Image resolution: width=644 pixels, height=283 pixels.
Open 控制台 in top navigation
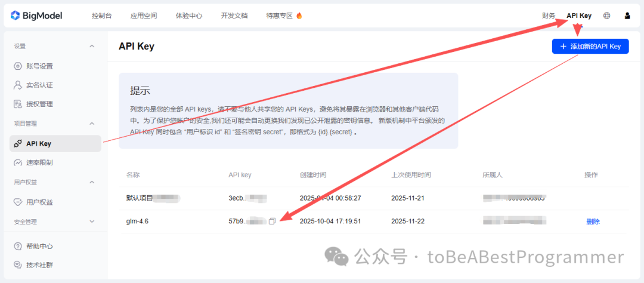(x=102, y=16)
